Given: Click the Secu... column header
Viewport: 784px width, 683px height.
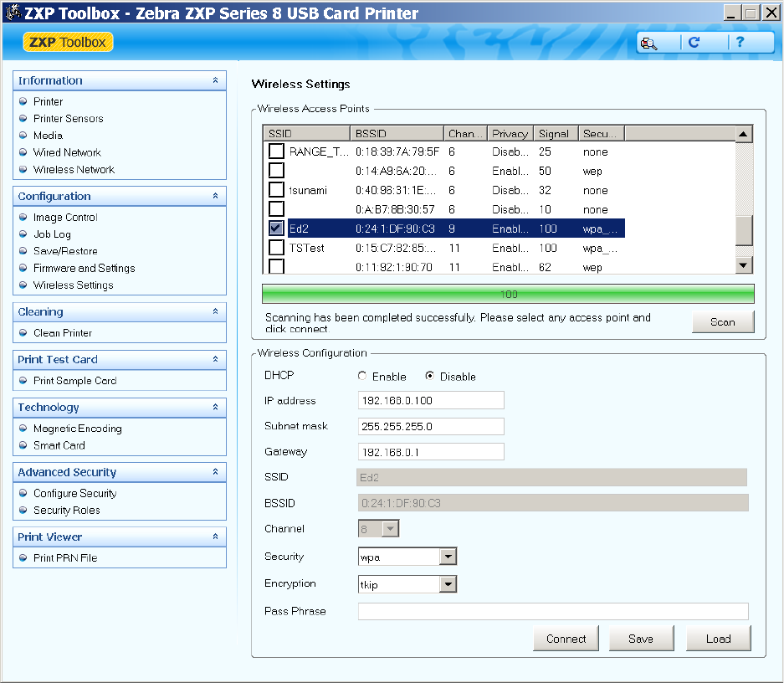Looking at the screenshot, I should click(602, 133).
